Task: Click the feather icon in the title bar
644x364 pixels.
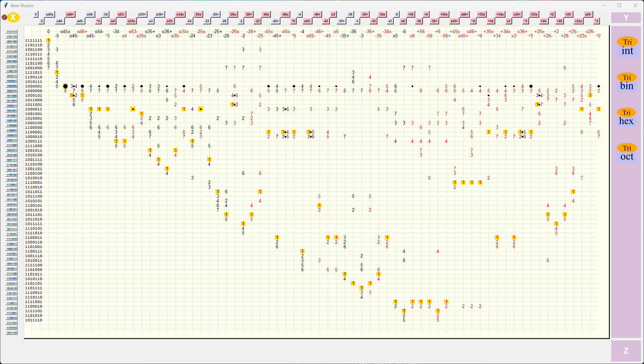Action: (6, 5)
